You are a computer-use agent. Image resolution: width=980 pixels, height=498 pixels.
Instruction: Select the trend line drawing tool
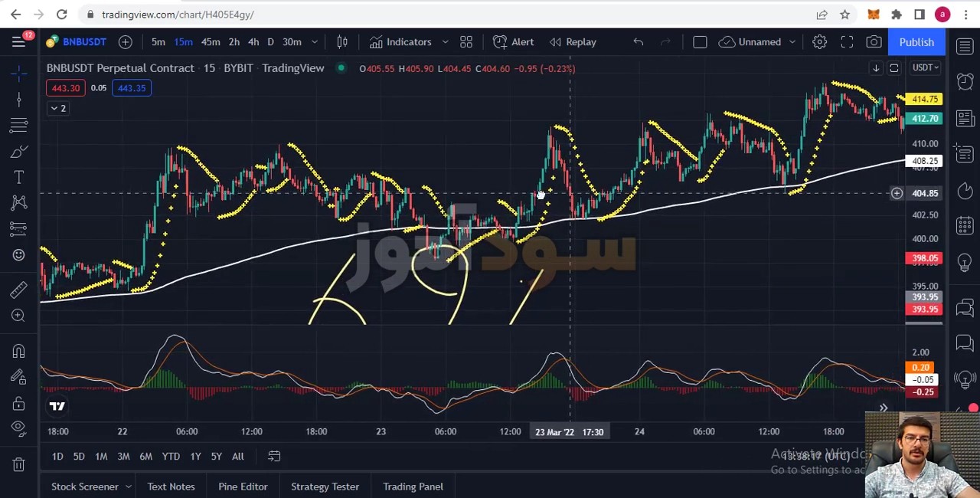pyautogui.click(x=19, y=100)
